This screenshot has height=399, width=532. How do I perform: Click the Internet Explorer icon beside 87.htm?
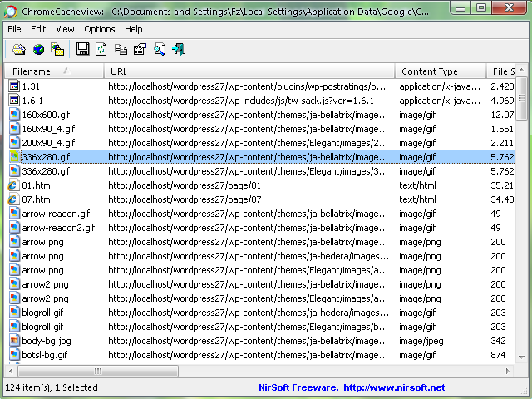[x=13, y=199]
